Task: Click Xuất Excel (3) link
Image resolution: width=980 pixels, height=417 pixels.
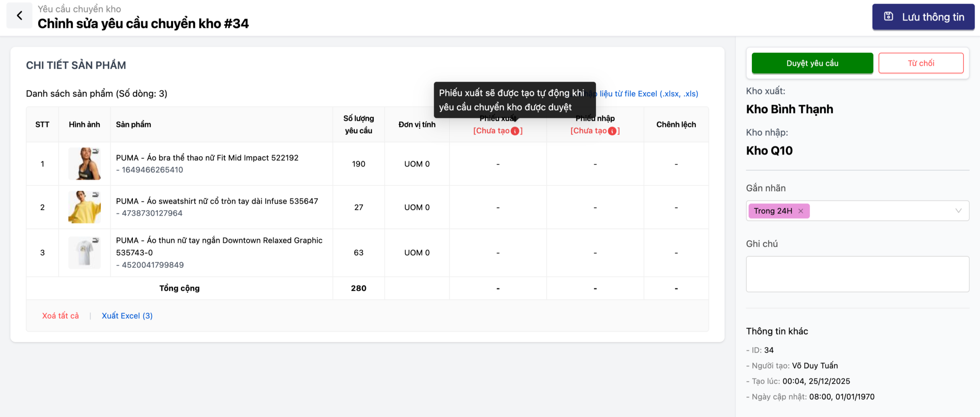Action: point(127,316)
